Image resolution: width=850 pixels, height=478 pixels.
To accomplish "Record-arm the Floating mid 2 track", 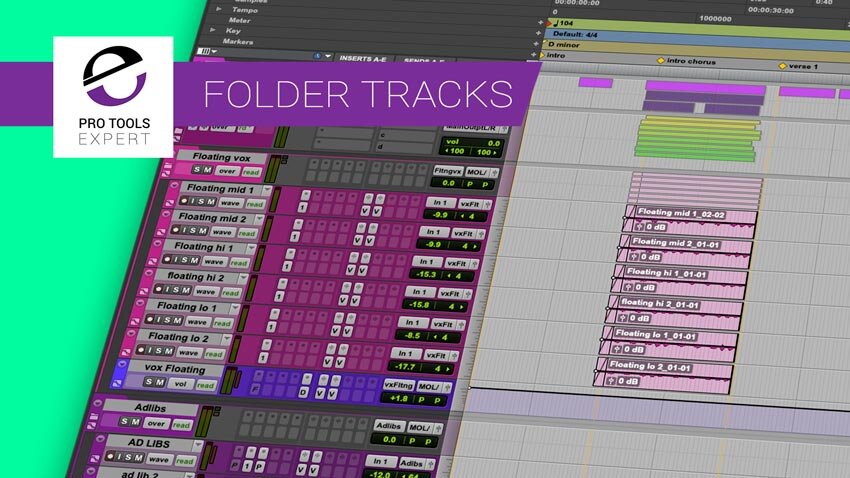I will coord(176,230).
